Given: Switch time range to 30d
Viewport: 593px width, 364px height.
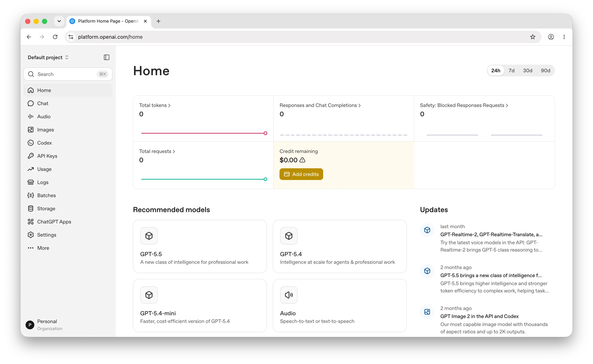Looking at the screenshot, I should pos(527,70).
